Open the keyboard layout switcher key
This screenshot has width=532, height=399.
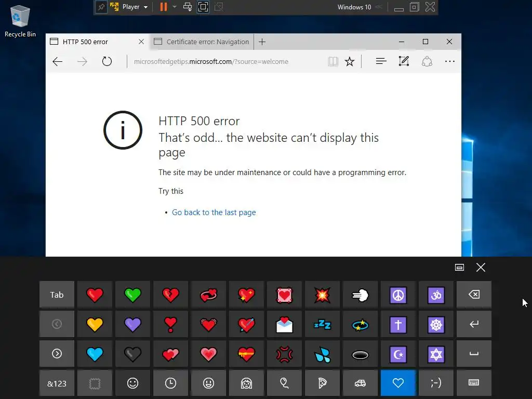pos(474,383)
